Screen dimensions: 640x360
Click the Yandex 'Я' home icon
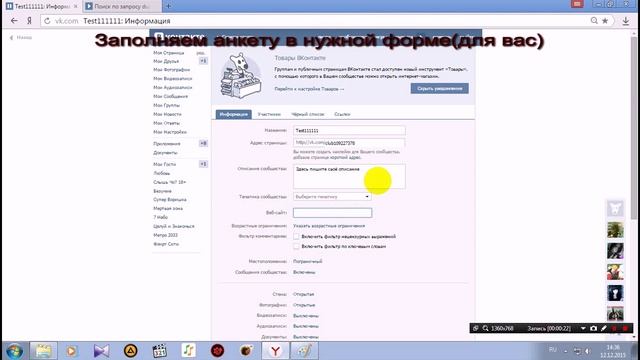[29, 21]
